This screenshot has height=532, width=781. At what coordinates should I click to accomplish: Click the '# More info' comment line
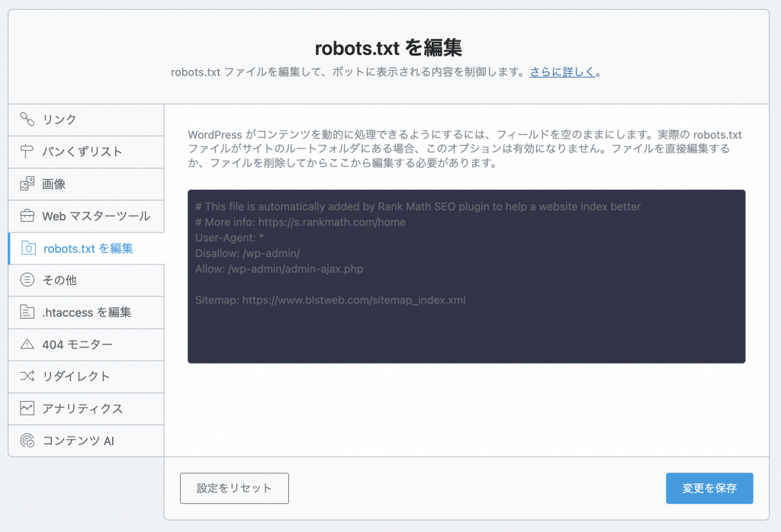(x=301, y=222)
